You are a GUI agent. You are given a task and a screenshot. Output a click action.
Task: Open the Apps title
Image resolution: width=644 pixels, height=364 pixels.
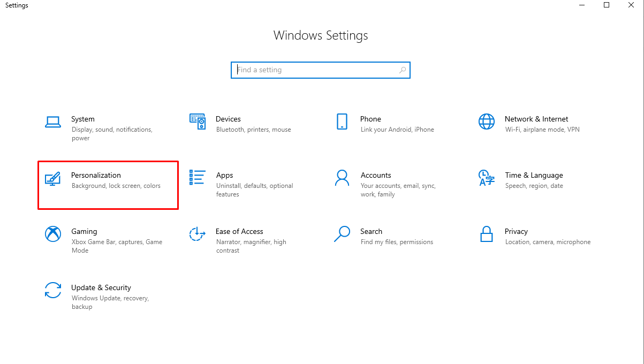point(224,176)
